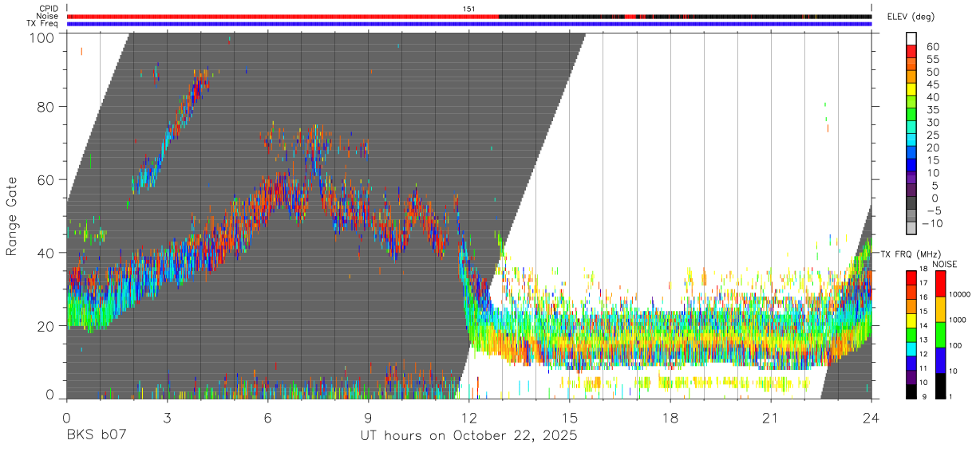980x452 pixels.
Task: Click the '35' label on the ELEV color bar
Action: tap(931, 110)
